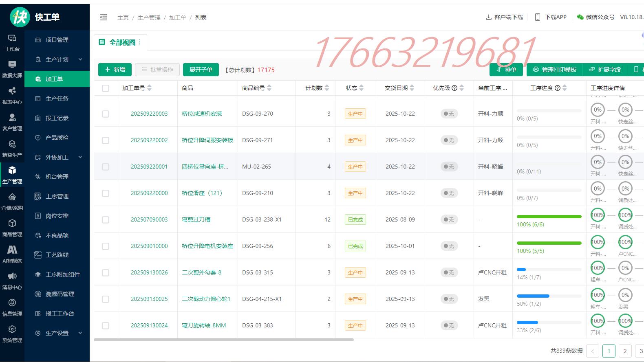
Task: Collapse the menu with the hamburger icon
Action: click(104, 17)
